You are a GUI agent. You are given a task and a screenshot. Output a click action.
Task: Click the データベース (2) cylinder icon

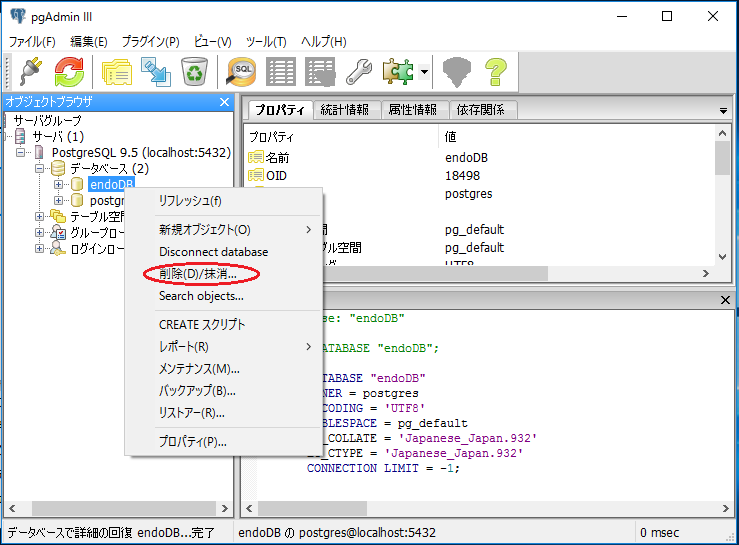(x=57, y=168)
